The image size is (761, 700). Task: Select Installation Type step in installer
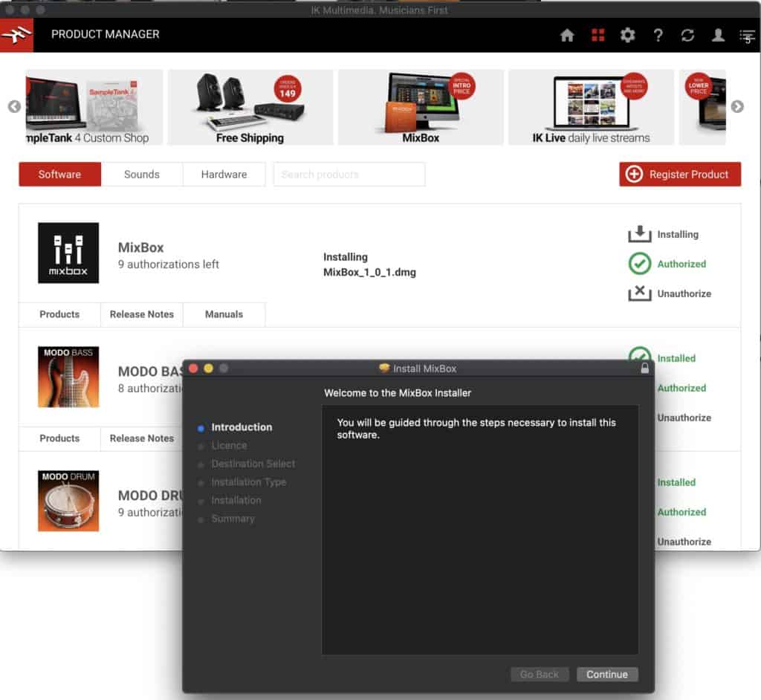[x=249, y=482]
